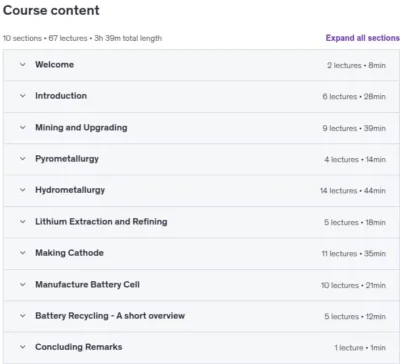Screen dimensions: 400x364
Task: Select the Welcome section title
Action: (x=55, y=65)
